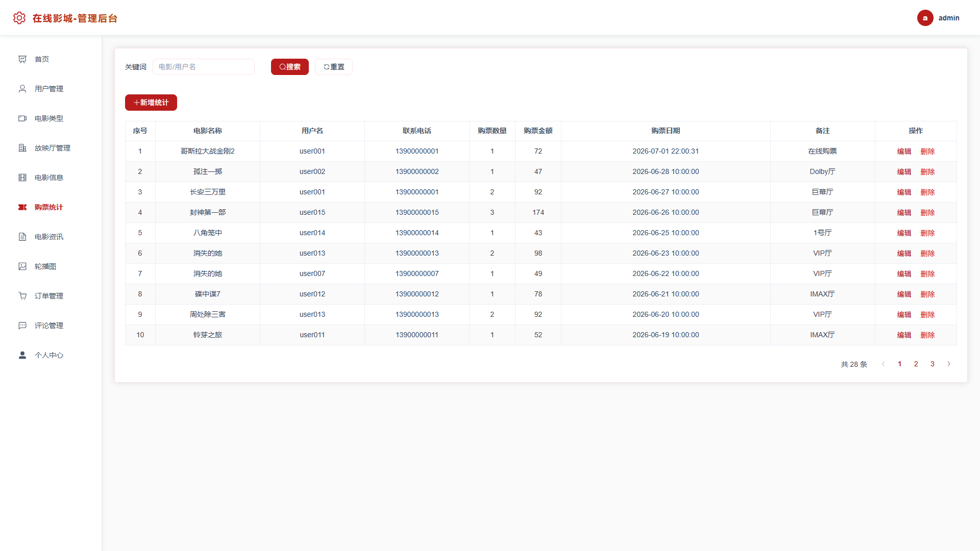Viewport: 980px width, 551px height.
Task: Click the previous page arrow
Action: point(883,364)
